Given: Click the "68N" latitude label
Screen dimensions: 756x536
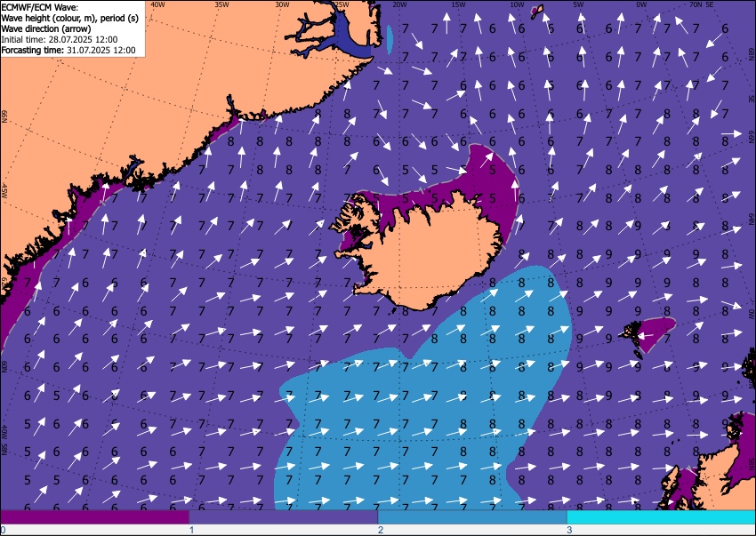Looking at the screenshot, I should pos(751,53).
